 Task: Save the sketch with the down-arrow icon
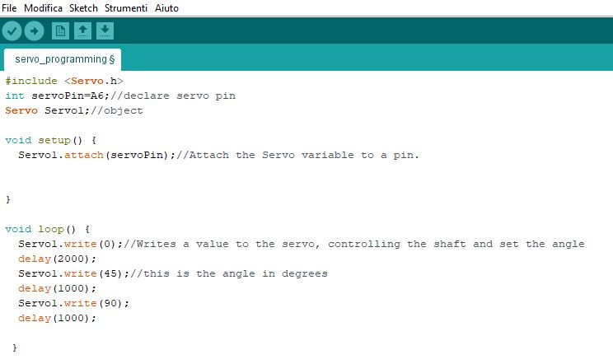point(105,30)
